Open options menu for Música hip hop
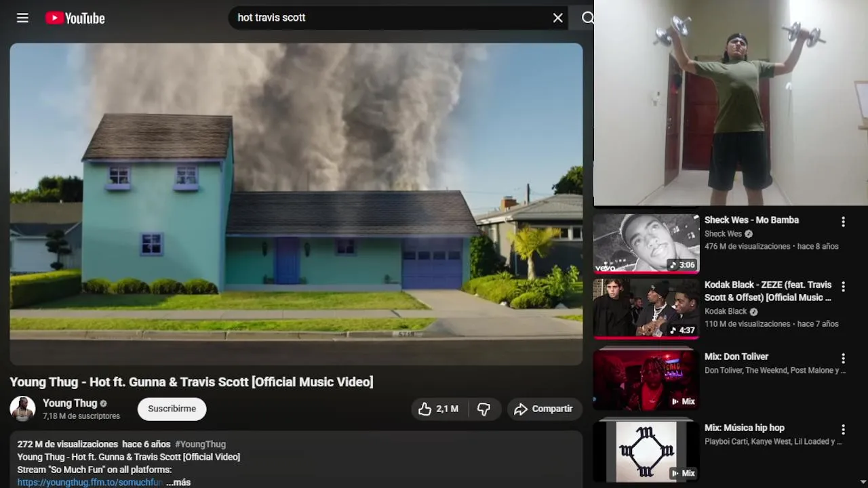Image resolution: width=868 pixels, height=488 pixels. [843, 430]
